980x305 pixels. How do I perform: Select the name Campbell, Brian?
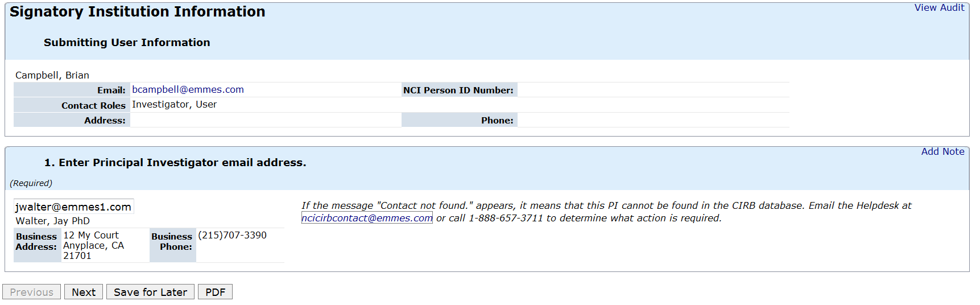[52, 76]
